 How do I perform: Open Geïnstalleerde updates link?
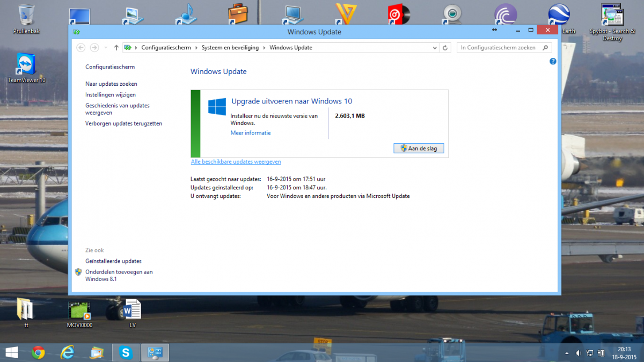[113, 261]
